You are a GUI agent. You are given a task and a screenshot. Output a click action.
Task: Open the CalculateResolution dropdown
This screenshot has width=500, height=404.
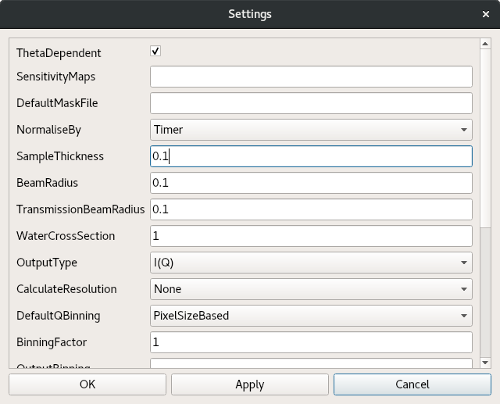pyautogui.click(x=311, y=289)
